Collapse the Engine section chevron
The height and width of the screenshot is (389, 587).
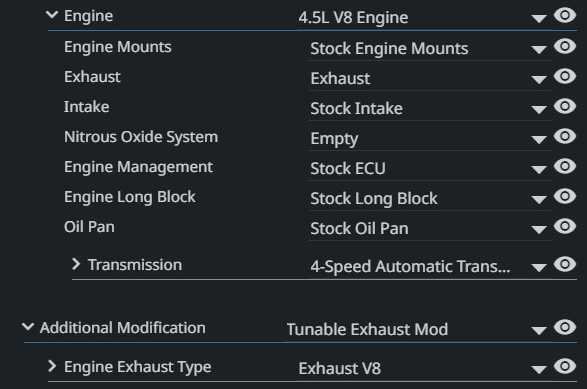click(52, 15)
